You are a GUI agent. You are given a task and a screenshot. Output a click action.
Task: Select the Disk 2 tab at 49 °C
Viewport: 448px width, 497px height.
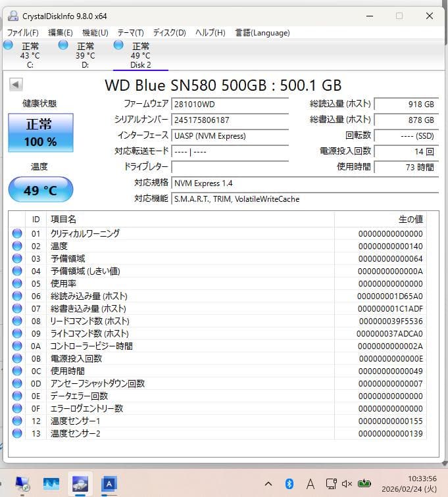(141, 55)
